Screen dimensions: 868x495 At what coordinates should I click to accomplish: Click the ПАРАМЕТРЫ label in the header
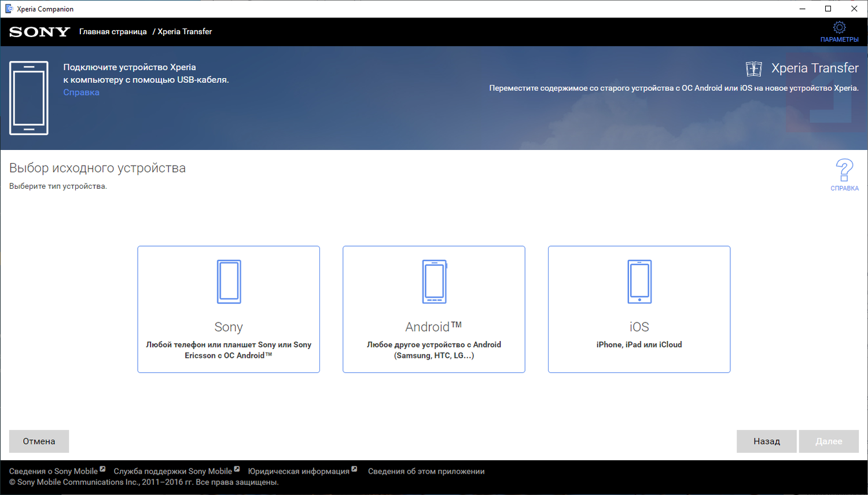(839, 39)
